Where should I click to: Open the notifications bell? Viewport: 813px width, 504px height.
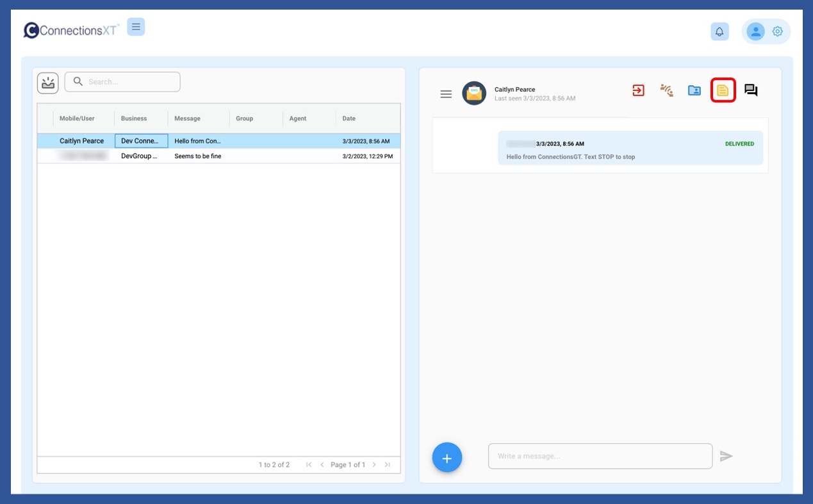(719, 31)
